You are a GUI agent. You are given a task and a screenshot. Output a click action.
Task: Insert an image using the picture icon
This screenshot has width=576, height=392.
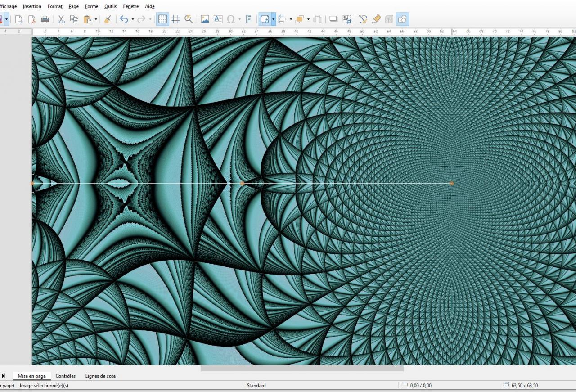(205, 19)
